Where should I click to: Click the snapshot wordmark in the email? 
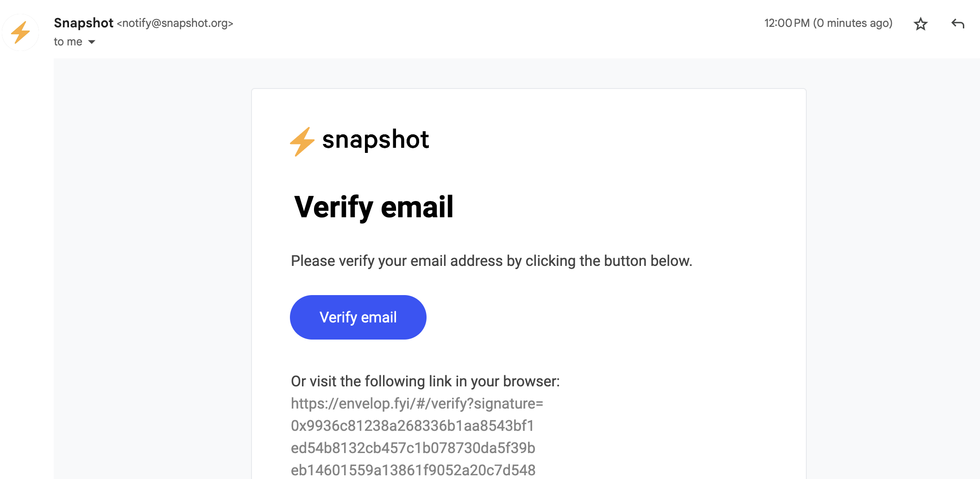[x=375, y=139]
